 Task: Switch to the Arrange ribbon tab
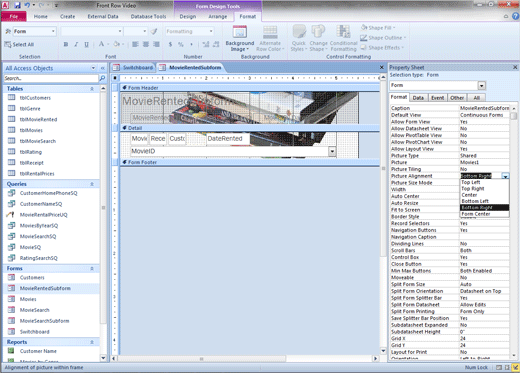tap(218, 16)
